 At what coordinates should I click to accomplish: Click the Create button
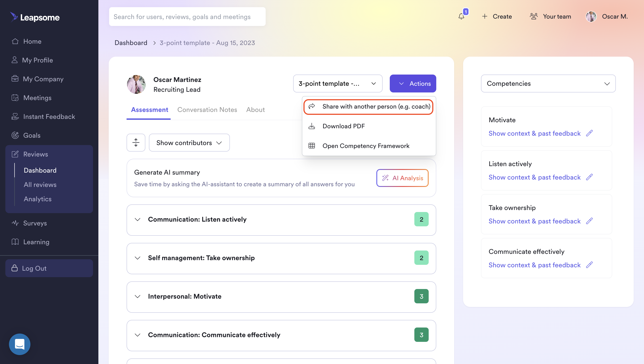pyautogui.click(x=497, y=17)
